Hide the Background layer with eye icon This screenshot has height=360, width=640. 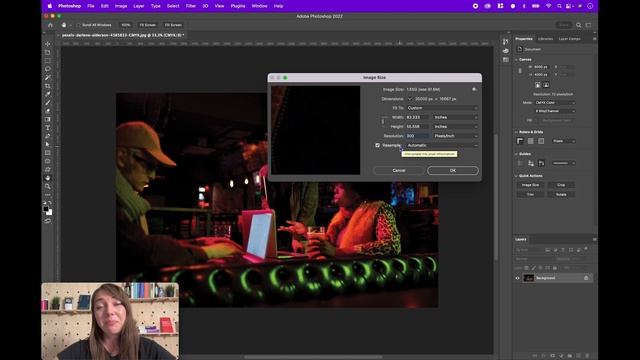[518, 278]
